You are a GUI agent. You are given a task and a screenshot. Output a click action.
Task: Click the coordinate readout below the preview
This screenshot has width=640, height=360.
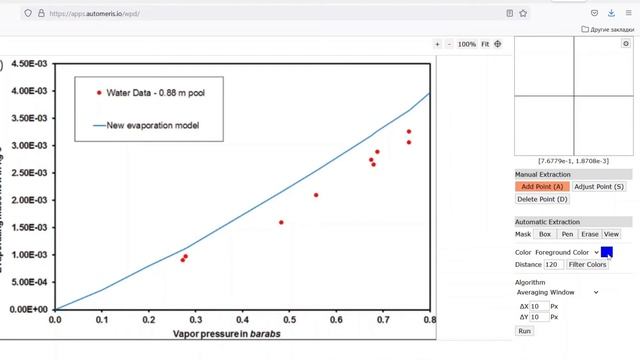click(573, 161)
